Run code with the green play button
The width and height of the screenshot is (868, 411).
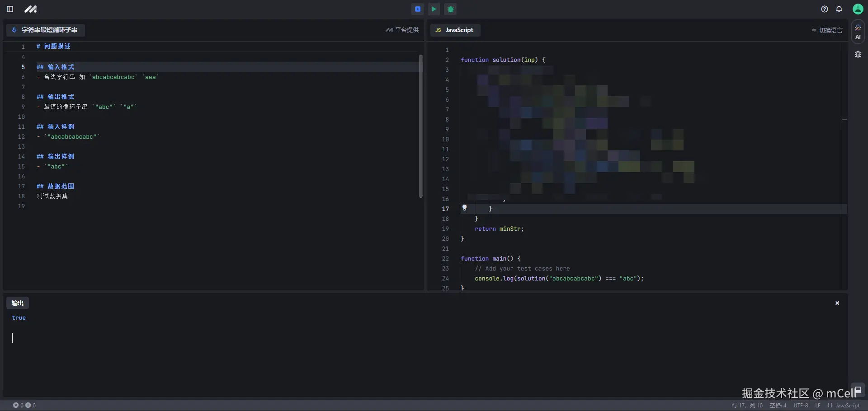click(434, 9)
